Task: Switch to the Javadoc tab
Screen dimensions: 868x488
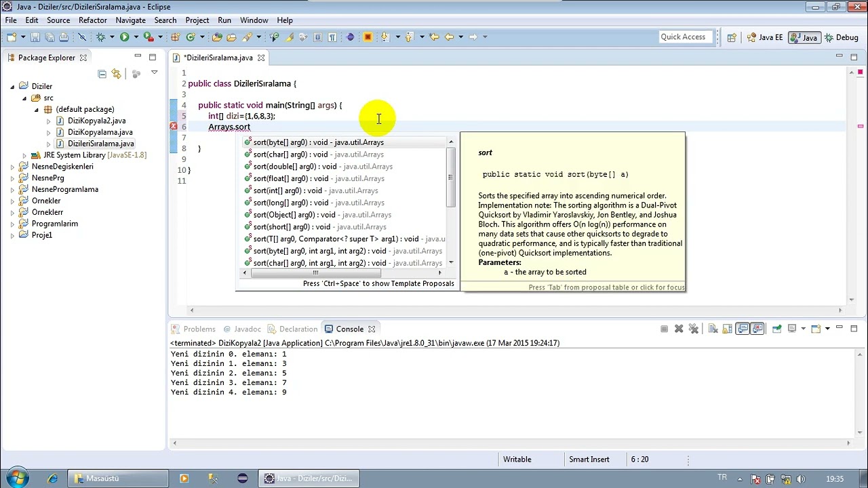Action: pos(242,329)
